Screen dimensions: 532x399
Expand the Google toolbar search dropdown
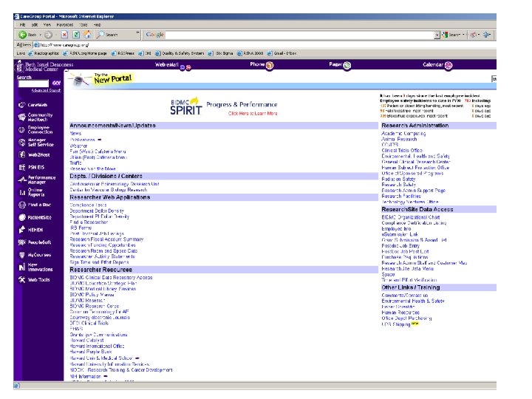[x=437, y=35]
